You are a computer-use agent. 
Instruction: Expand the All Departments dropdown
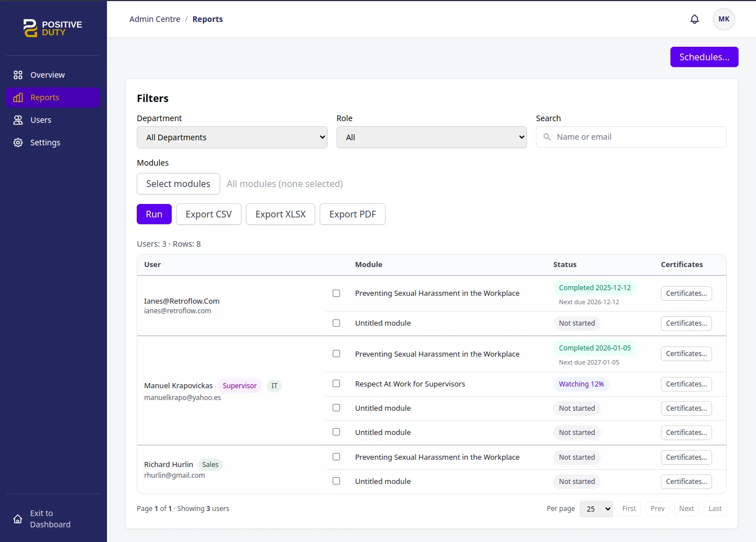232,137
